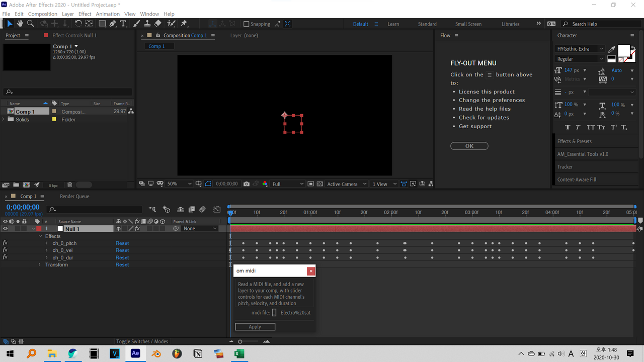
Task: Select the Puppet Pin tool
Action: [184, 24]
